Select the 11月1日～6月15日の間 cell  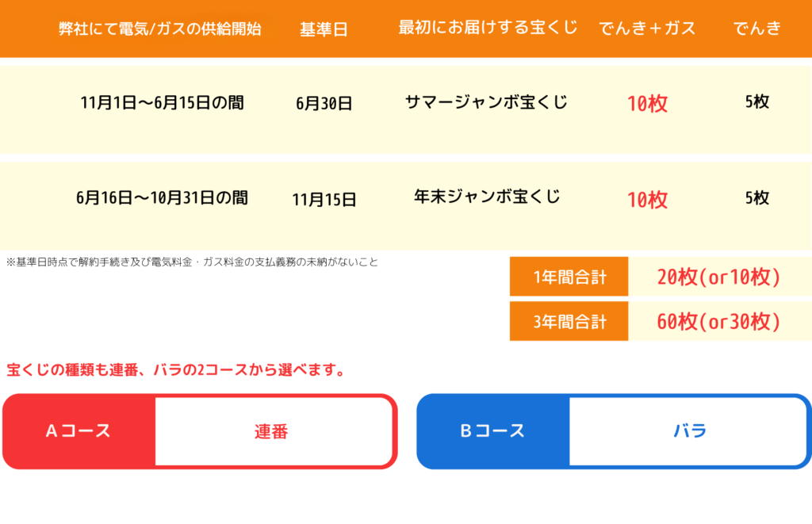click(162, 102)
